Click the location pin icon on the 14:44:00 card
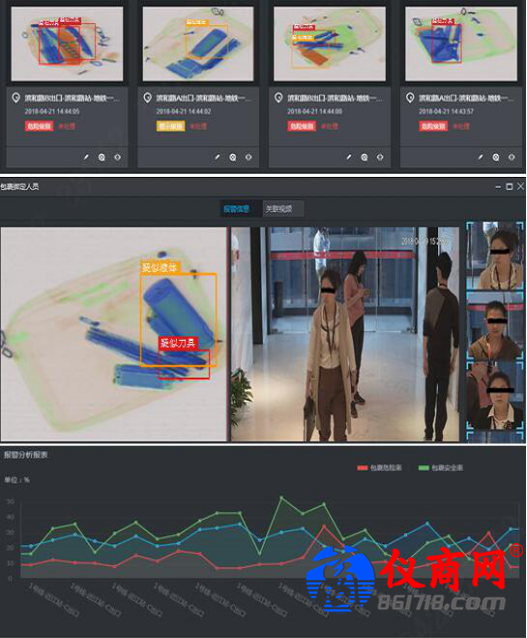The height and width of the screenshot is (638, 527). (x=279, y=98)
